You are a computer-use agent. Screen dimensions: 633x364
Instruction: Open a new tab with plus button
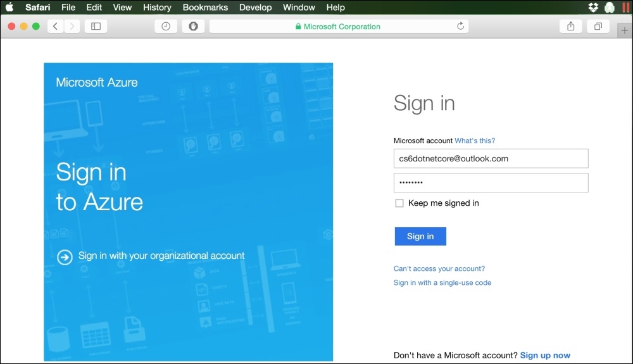pyautogui.click(x=625, y=30)
